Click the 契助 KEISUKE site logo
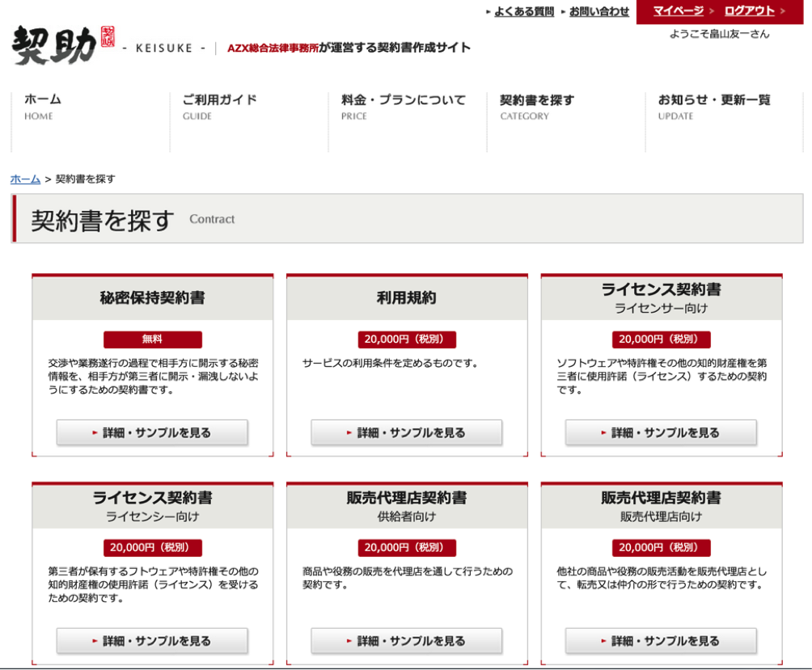 (x=63, y=45)
